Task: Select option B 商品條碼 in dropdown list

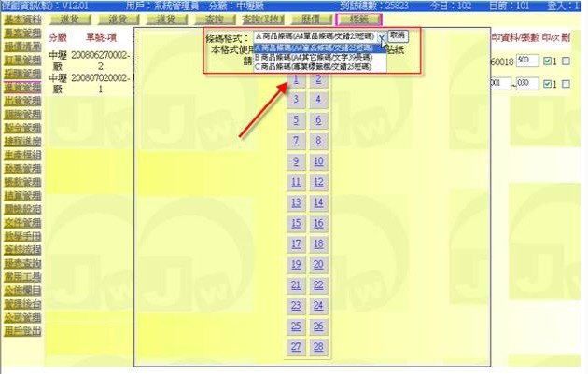Action: [319, 57]
